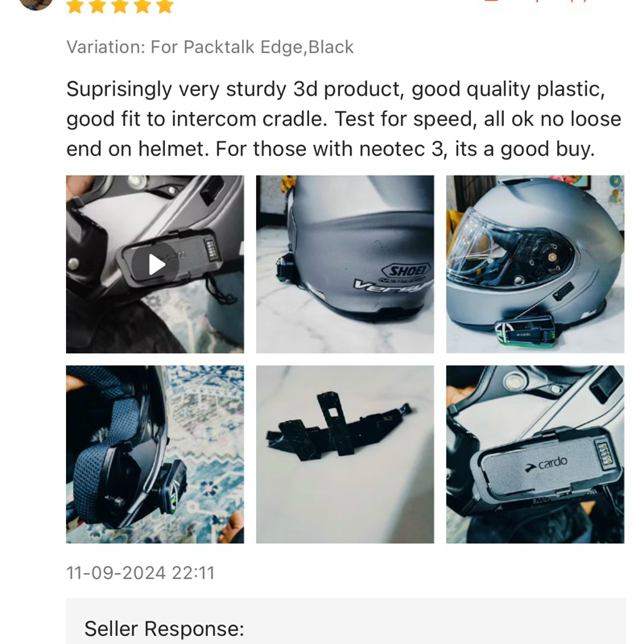Click the review's first line about sturdy product
Screen dimensions: 644x644
coord(336,89)
